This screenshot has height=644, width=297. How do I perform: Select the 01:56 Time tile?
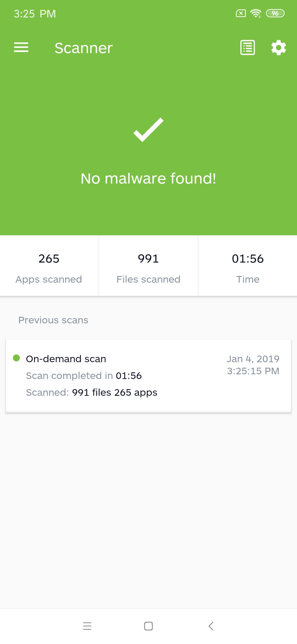248,266
